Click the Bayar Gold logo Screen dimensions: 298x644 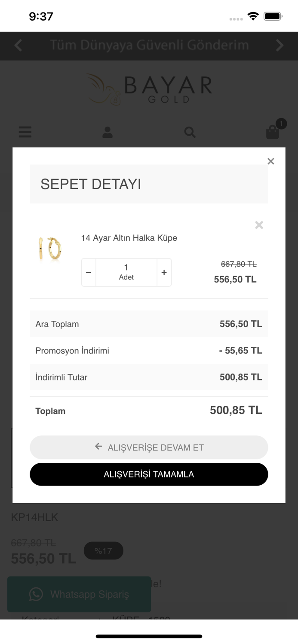(x=149, y=88)
